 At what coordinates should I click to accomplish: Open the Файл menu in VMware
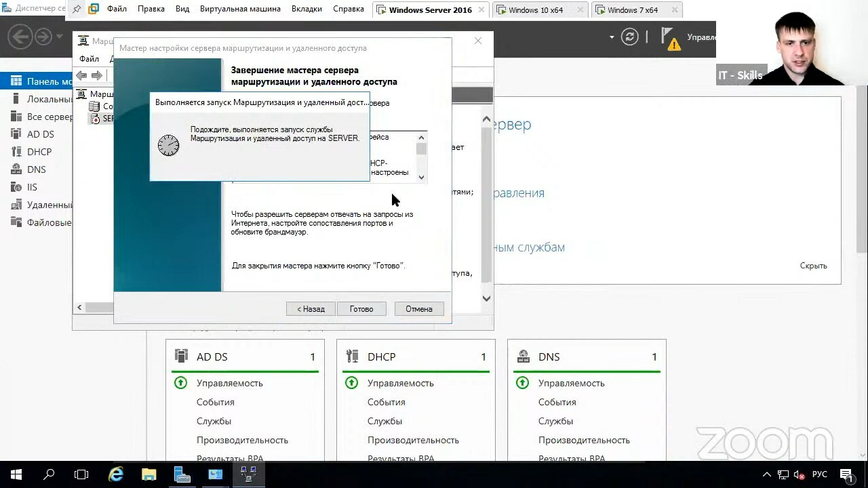pyautogui.click(x=117, y=9)
